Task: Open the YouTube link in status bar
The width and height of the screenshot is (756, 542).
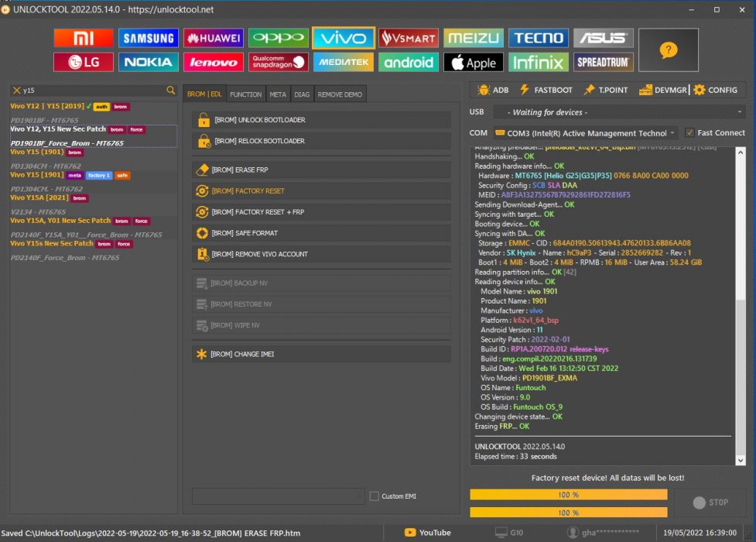Action: point(427,533)
